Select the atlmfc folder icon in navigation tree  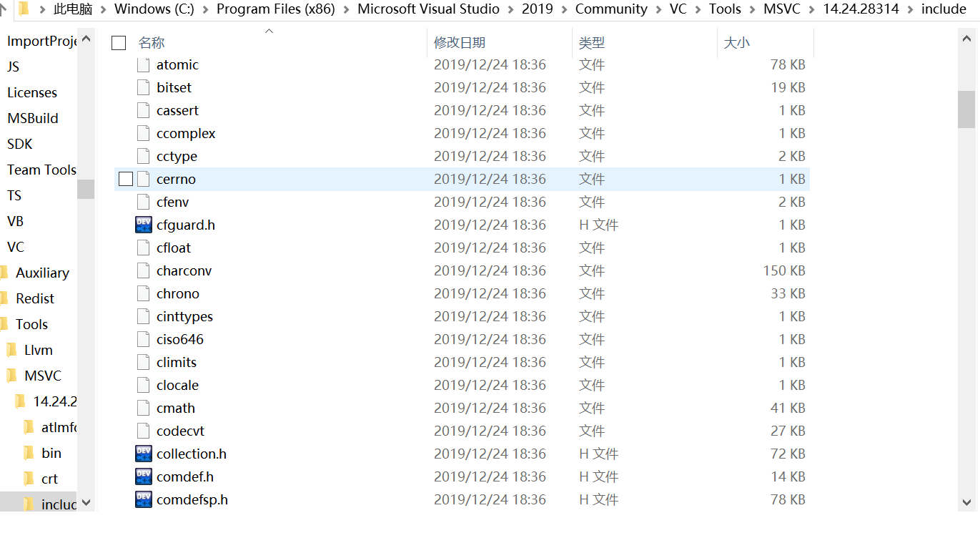click(29, 427)
